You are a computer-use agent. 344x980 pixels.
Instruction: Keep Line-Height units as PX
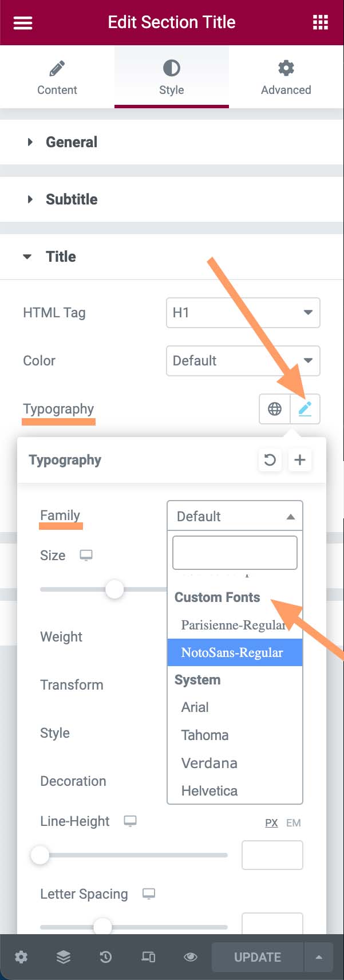point(271,822)
